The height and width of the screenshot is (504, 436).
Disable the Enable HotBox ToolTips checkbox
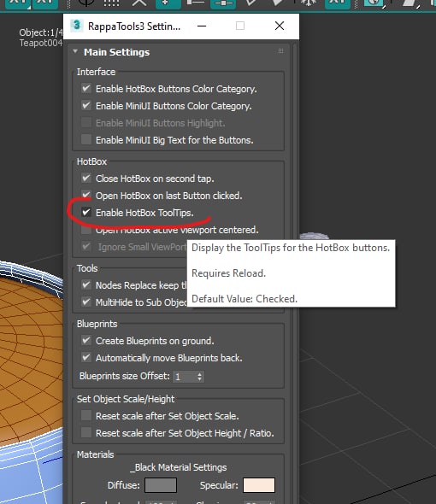tap(86, 213)
